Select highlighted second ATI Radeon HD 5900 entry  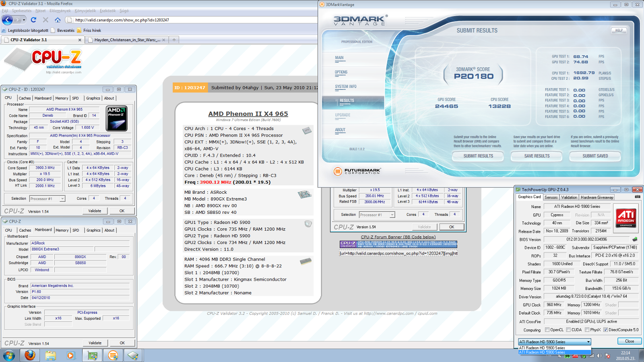click(554, 352)
